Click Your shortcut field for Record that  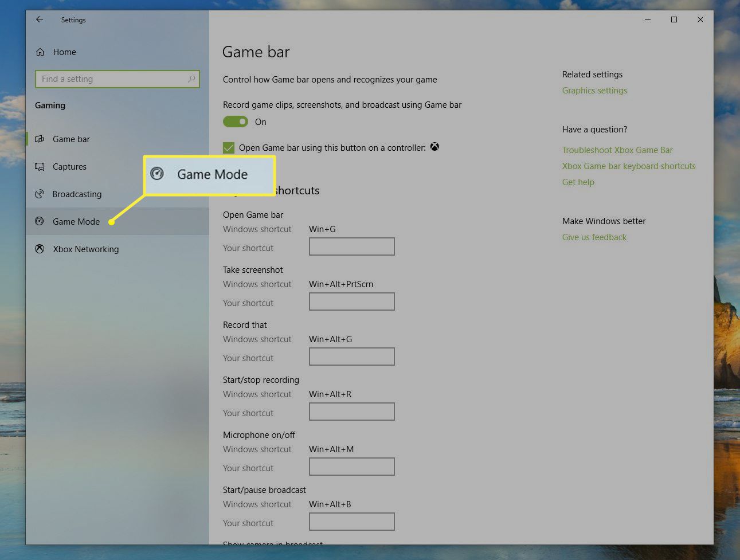(x=352, y=357)
